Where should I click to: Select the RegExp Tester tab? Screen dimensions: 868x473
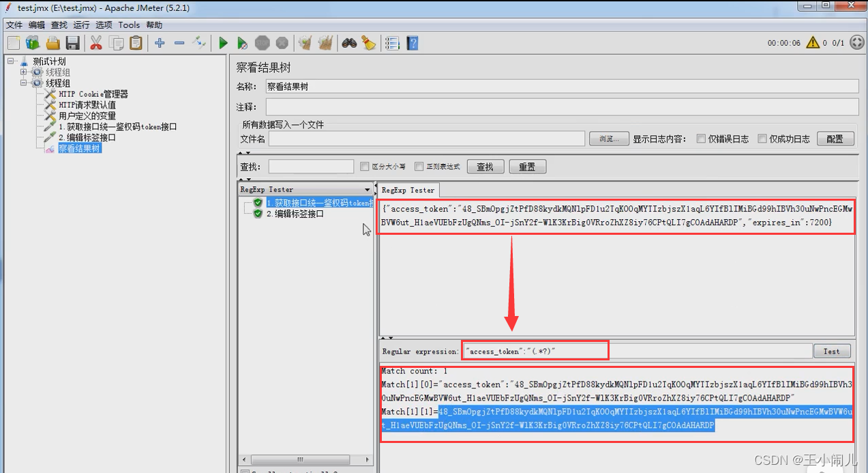point(408,190)
